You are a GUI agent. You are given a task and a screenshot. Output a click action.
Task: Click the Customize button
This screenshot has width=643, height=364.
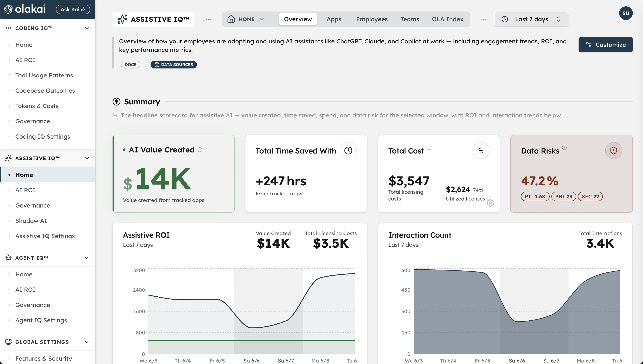[605, 44]
